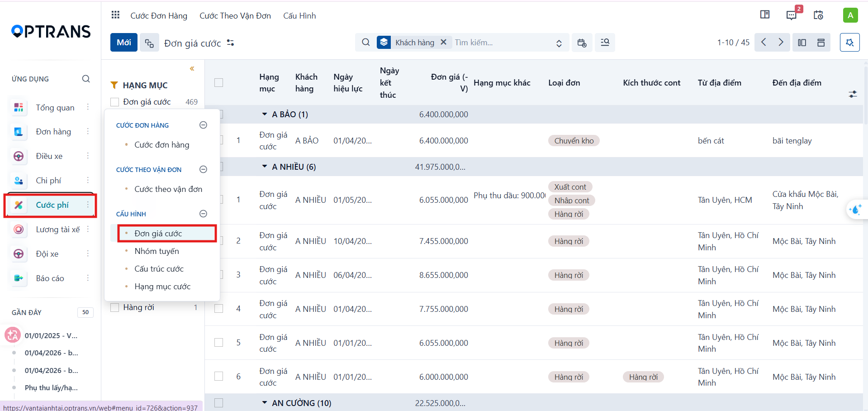This screenshot has height=411, width=868.
Task: Check the Hàng rời category checkbox
Action: [115, 307]
